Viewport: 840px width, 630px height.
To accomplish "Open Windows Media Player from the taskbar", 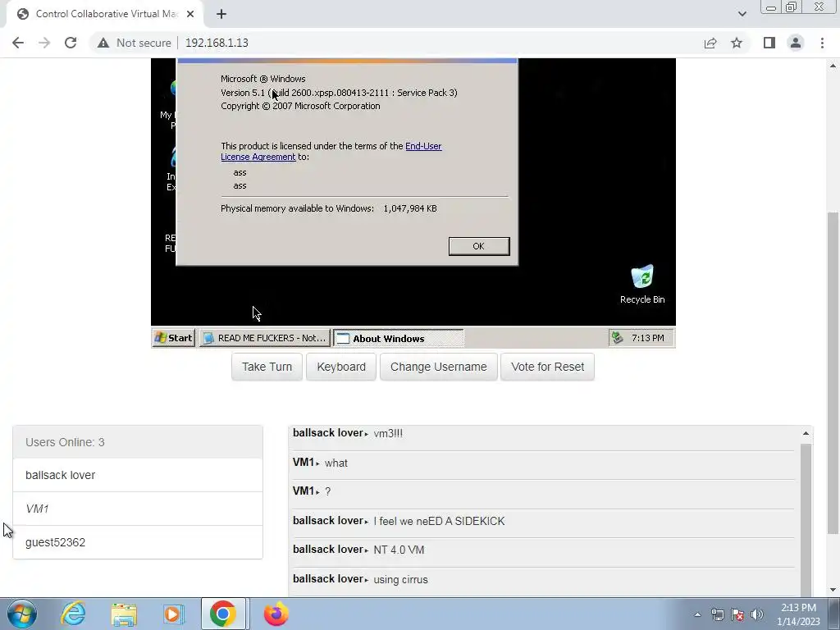I will click(x=173, y=614).
